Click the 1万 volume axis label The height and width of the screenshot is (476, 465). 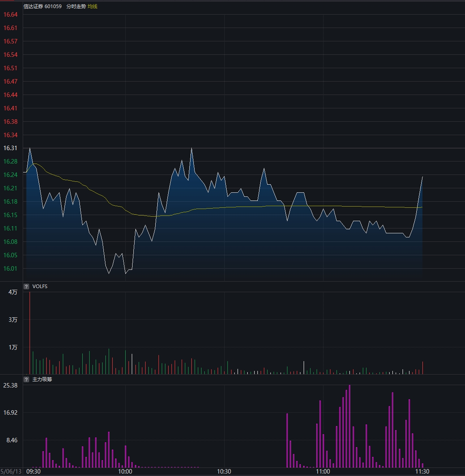pyautogui.click(x=13, y=347)
